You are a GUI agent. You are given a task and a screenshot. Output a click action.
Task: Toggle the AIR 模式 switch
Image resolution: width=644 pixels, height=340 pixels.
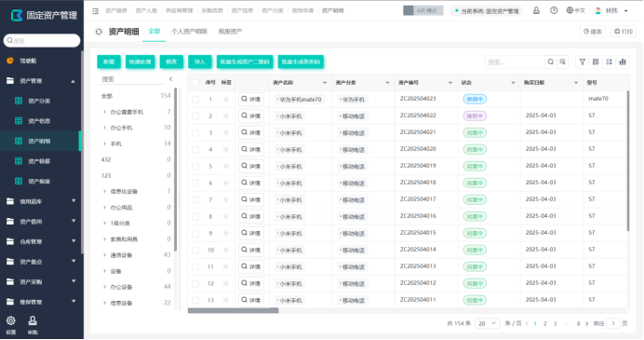[x=423, y=10]
